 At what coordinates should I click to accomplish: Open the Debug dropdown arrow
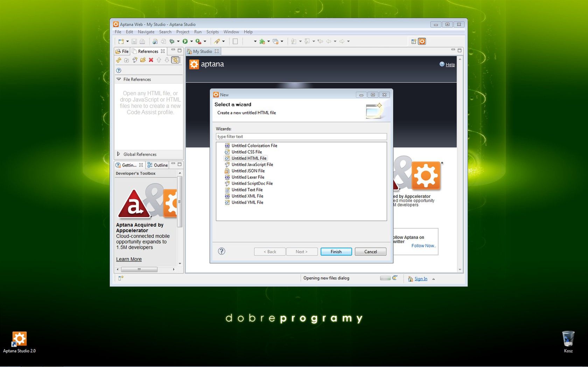pos(178,41)
